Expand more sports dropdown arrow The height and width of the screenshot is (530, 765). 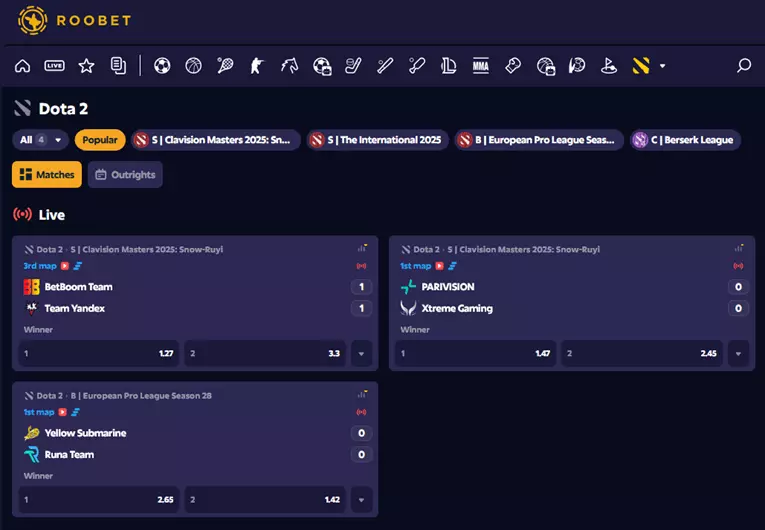[x=663, y=65]
